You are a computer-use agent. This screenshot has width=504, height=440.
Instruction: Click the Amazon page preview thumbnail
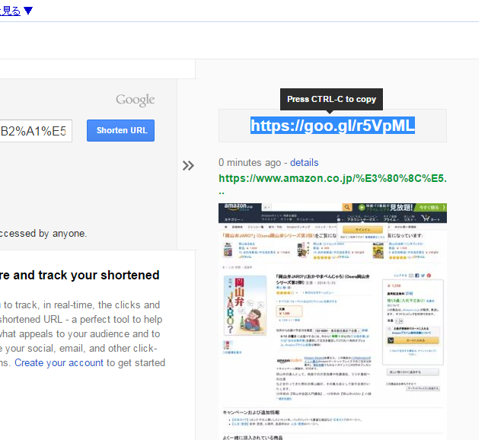[333, 321]
